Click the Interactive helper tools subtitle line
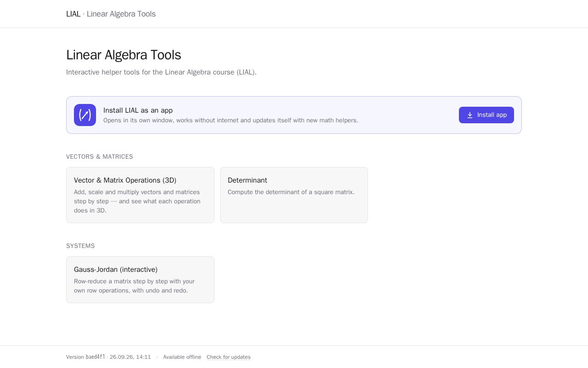The image size is (588, 368). pos(161,72)
